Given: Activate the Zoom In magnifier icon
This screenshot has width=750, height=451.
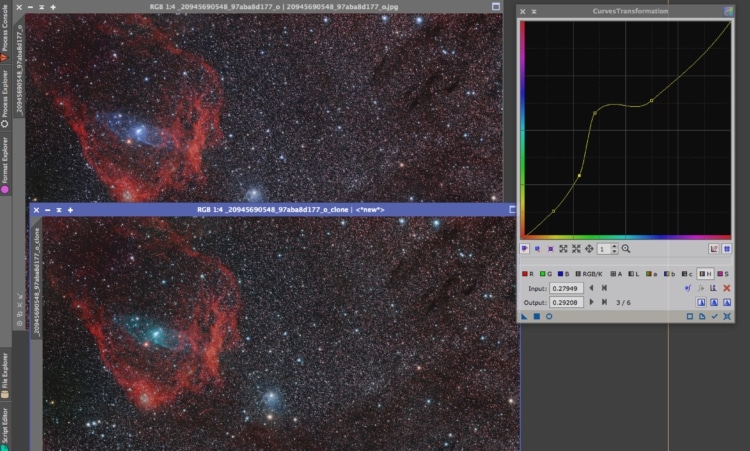Looking at the screenshot, I should click(626, 249).
